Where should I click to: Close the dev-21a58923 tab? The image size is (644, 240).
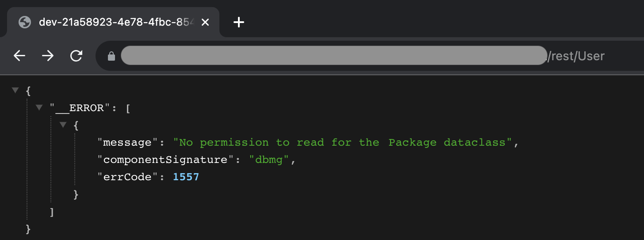205,22
